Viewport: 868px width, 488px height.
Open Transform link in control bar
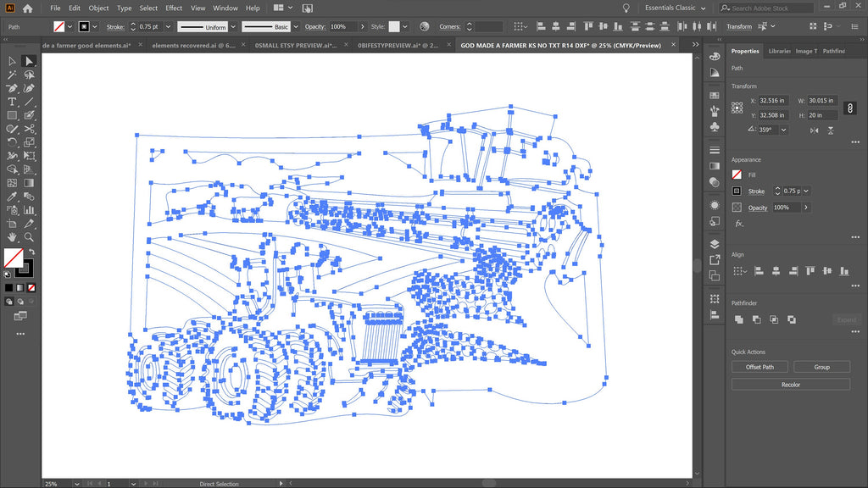coord(739,26)
